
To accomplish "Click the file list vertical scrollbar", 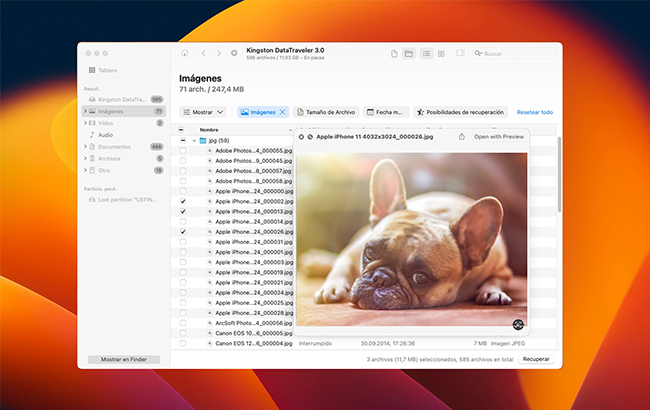I will [x=559, y=174].
